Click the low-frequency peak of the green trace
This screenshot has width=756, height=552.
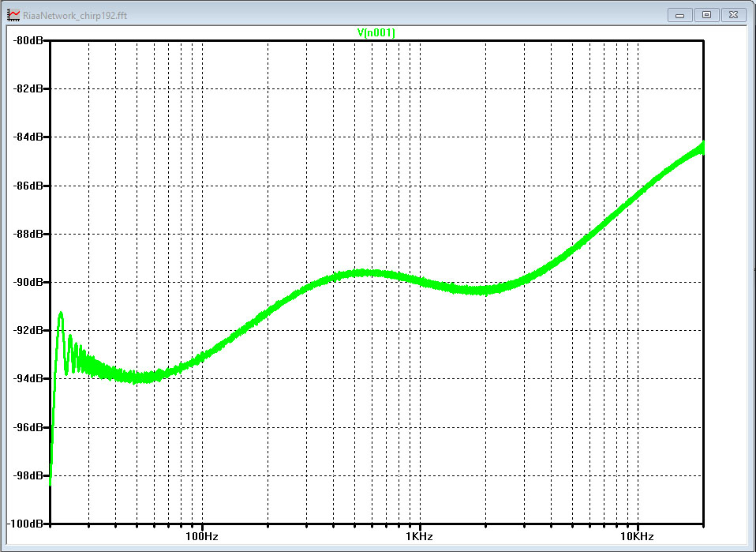pyautogui.click(x=61, y=314)
